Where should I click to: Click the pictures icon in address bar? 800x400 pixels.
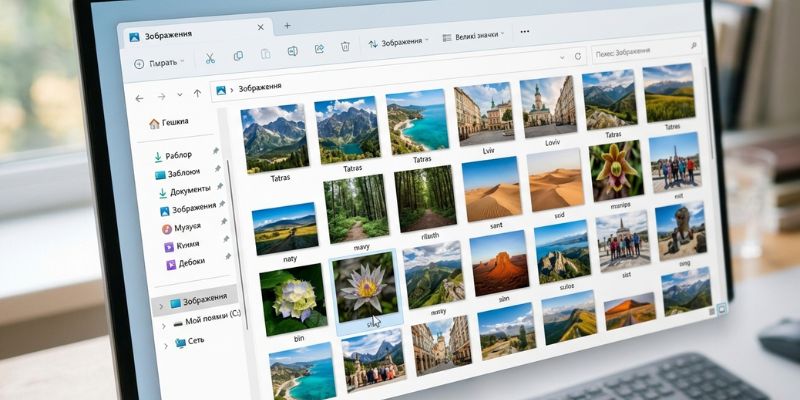click(x=221, y=90)
